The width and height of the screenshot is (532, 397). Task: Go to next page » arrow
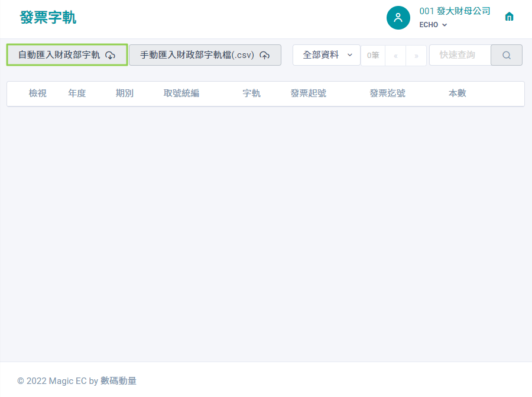416,56
